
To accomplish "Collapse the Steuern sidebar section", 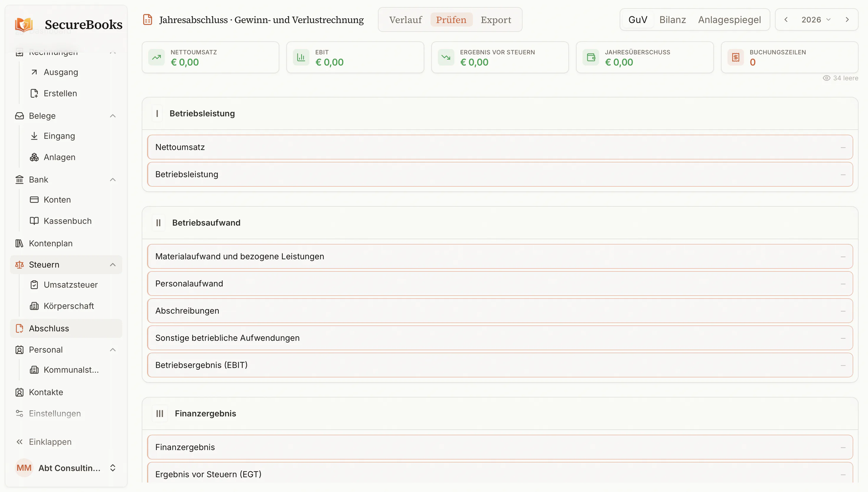I will click(x=113, y=265).
